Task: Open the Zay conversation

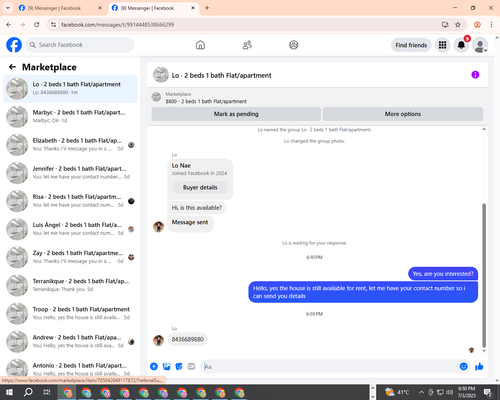Action: pos(70,257)
